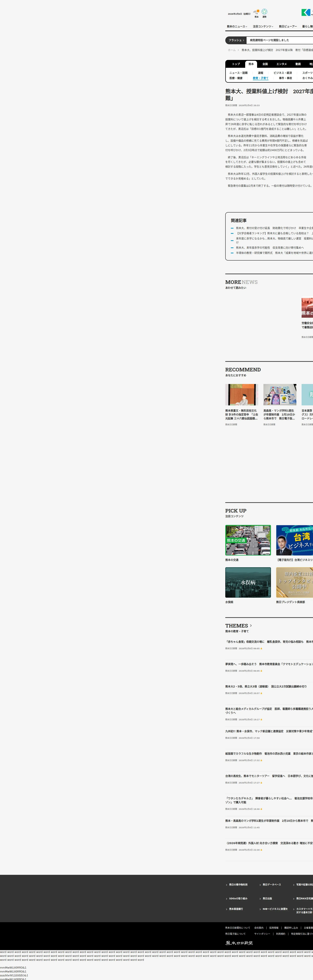Click the Kumamoto weather icon
The image size is (313, 980).
[x=256, y=12]
